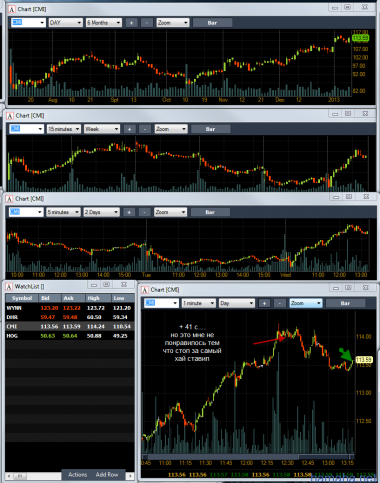This screenshot has width=380, height=483.
Task: Click the minus zoom-out button on the daily chart
Action: 146,23
